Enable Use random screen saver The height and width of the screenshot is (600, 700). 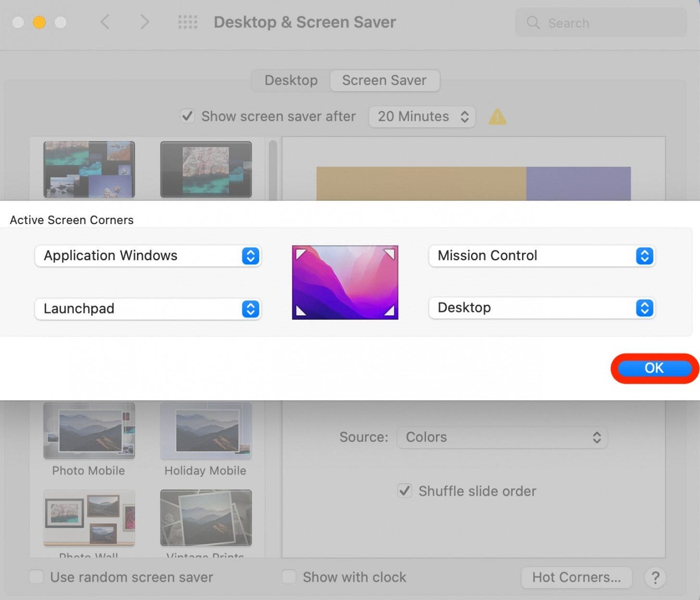tap(36, 577)
